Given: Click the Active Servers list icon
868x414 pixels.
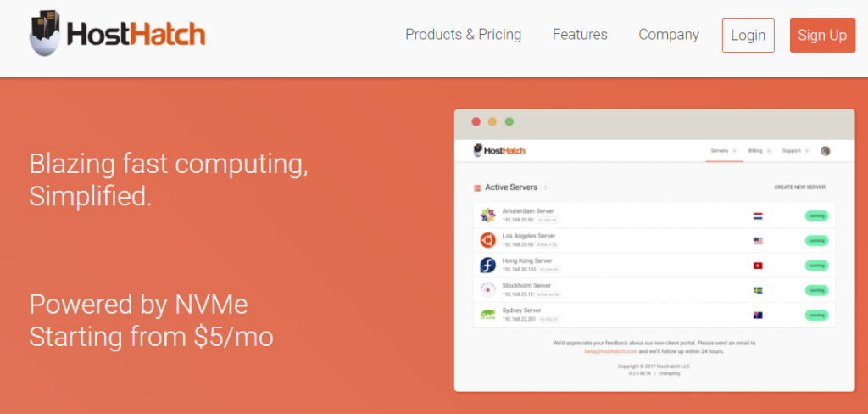Looking at the screenshot, I should tap(477, 187).
